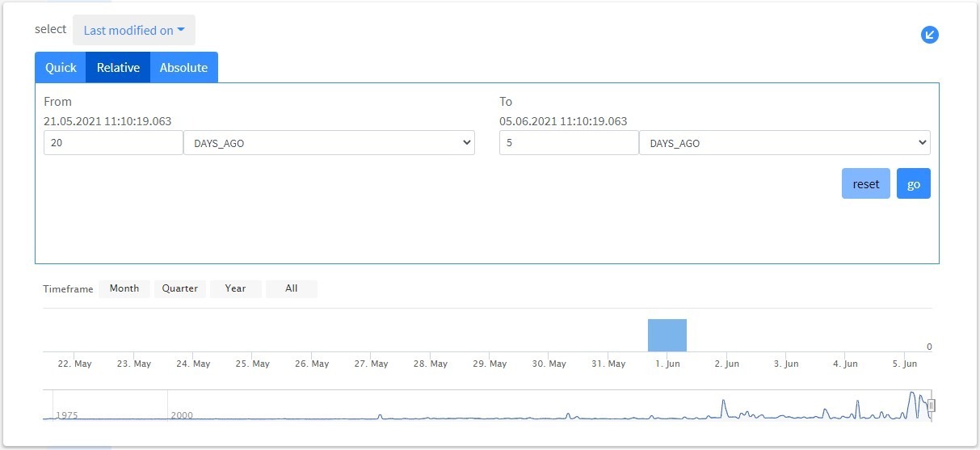This screenshot has width=980, height=450.
Task: Switch to the Quick tab
Action: (x=61, y=67)
